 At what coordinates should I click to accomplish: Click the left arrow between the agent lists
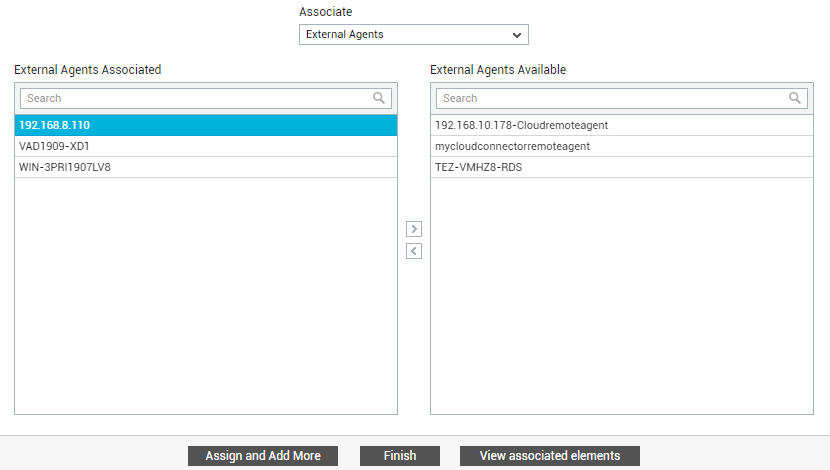pyautogui.click(x=414, y=251)
